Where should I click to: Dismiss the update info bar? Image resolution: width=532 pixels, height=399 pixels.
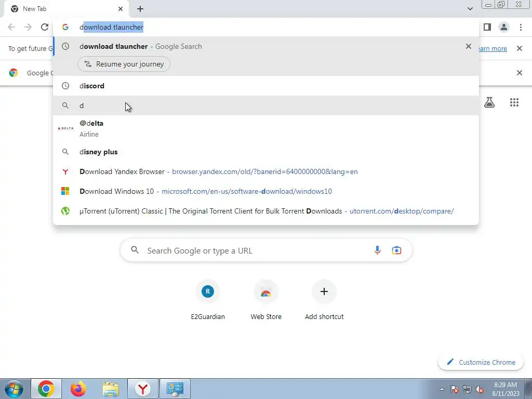point(519,48)
